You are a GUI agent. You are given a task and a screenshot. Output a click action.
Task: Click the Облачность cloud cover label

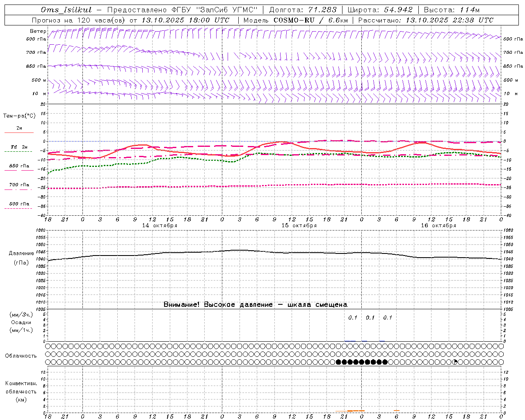point(21,356)
